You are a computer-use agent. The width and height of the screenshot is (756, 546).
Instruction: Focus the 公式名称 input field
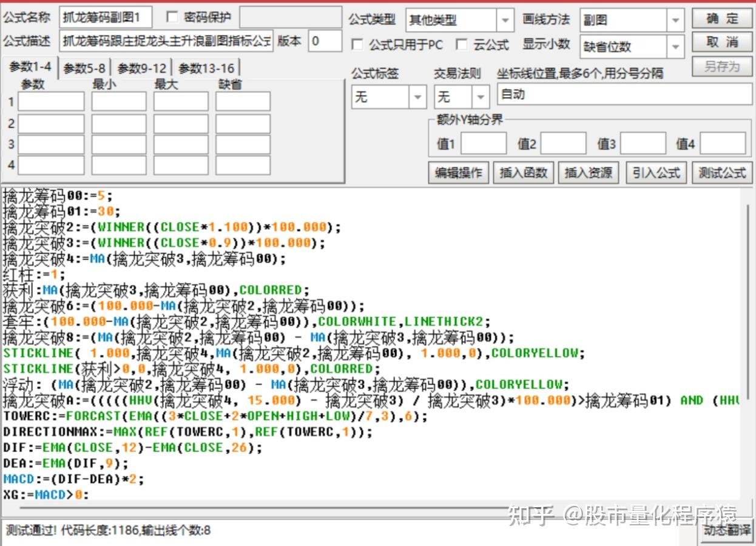coord(106,18)
